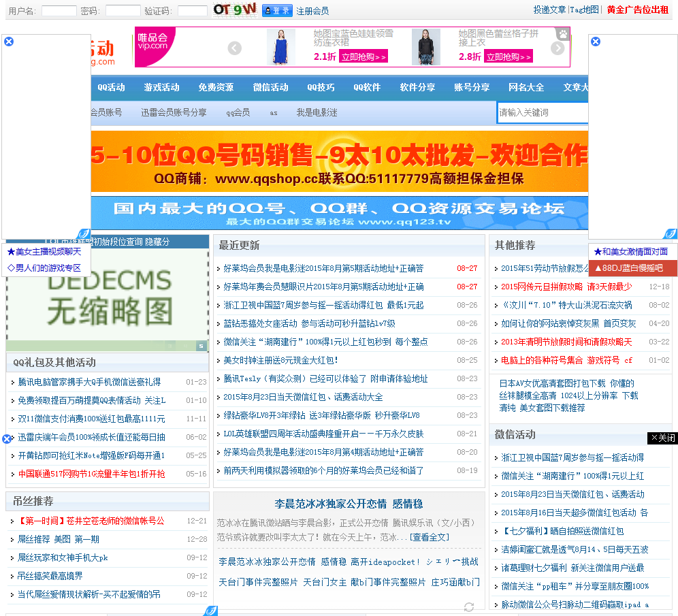Select slide number 5 in the image slider
This screenshot has height=616, width=678.
tap(201, 346)
